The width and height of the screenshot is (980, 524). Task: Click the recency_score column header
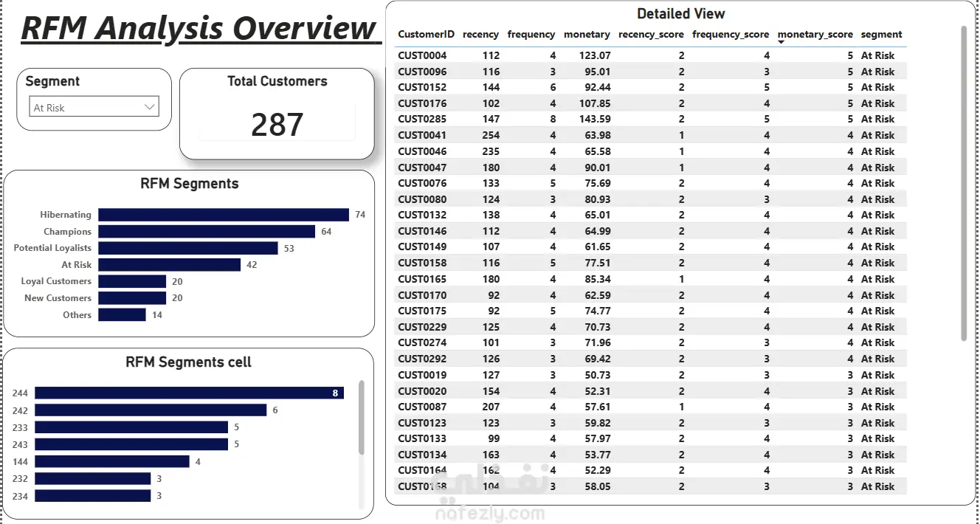(x=651, y=34)
